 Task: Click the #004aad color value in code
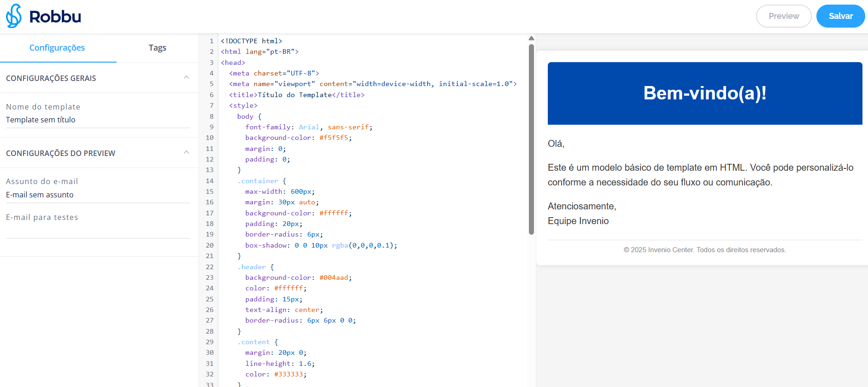334,277
